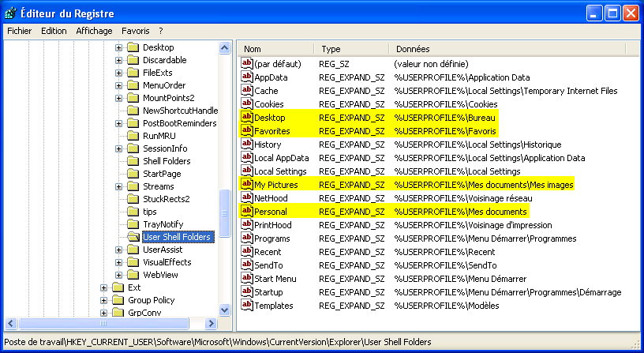
Task: Expand the Desktop tree key
Action: [118, 47]
